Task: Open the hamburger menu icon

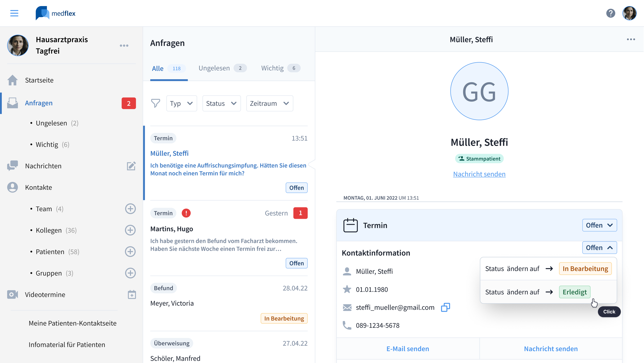Action: [14, 13]
